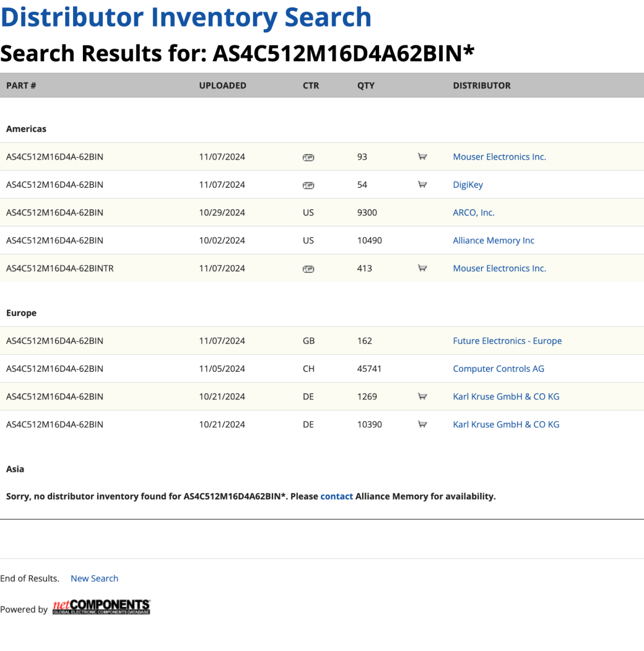Click cart icon in DigiKey row
This screenshot has width=644, height=651.
(422, 185)
